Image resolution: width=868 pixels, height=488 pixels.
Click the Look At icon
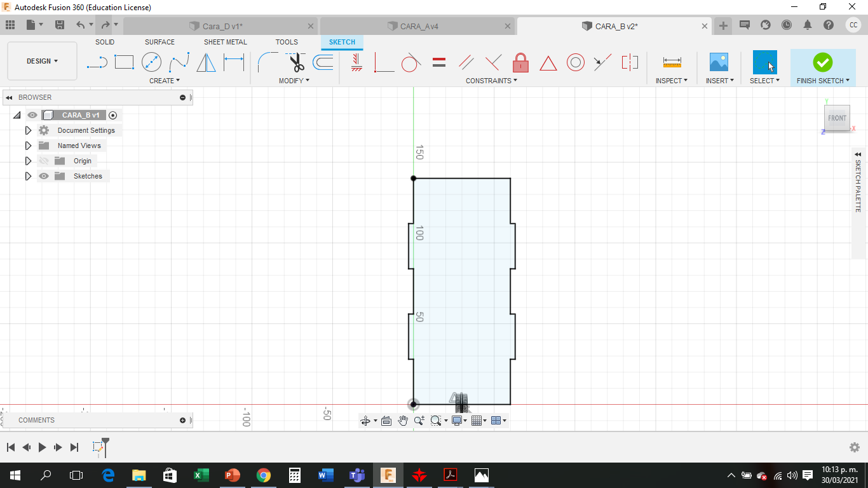click(x=386, y=421)
